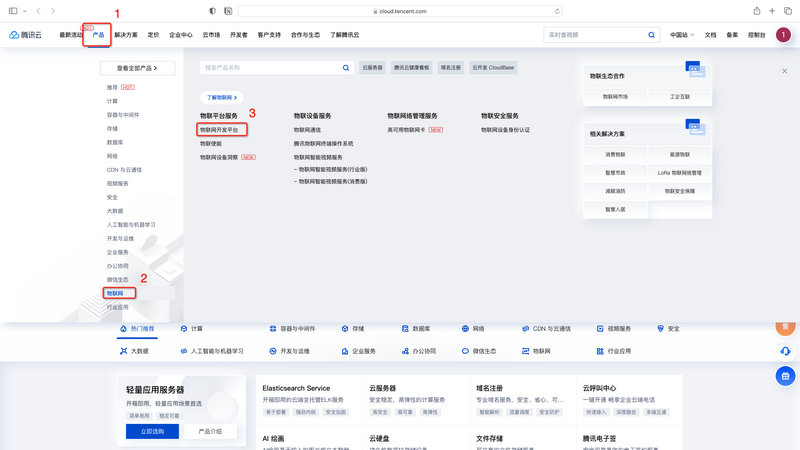Open the 开发者 nav item
The width and height of the screenshot is (800, 450).
(238, 35)
